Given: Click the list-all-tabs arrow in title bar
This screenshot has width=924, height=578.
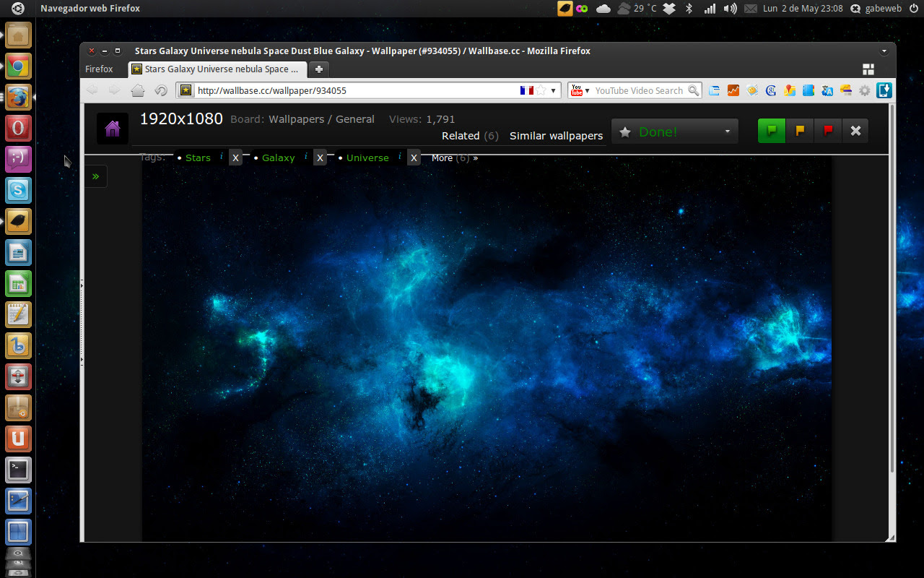Looking at the screenshot, I should tap(884, 51).
